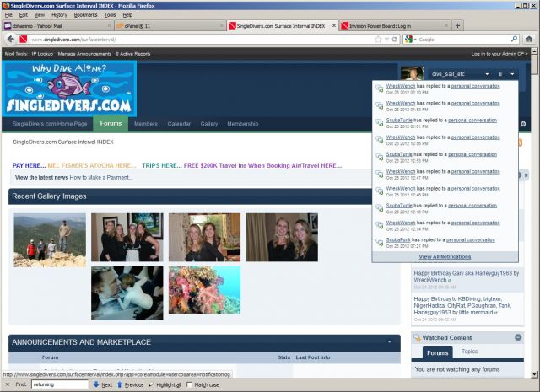540x392 pixels.
Task: Click the dive_sail_etc profile avatar
Action: [412, 73]
